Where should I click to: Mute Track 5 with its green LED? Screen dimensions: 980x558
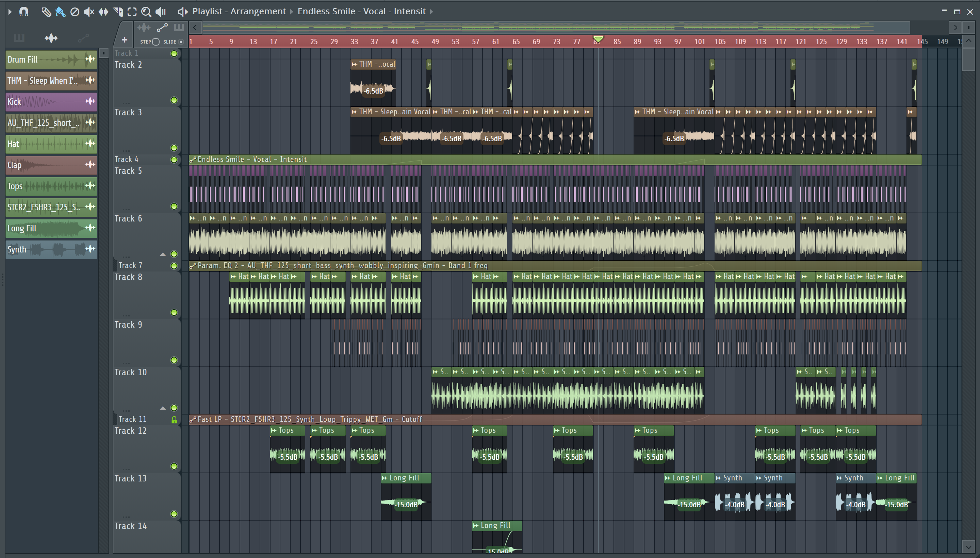174,207
